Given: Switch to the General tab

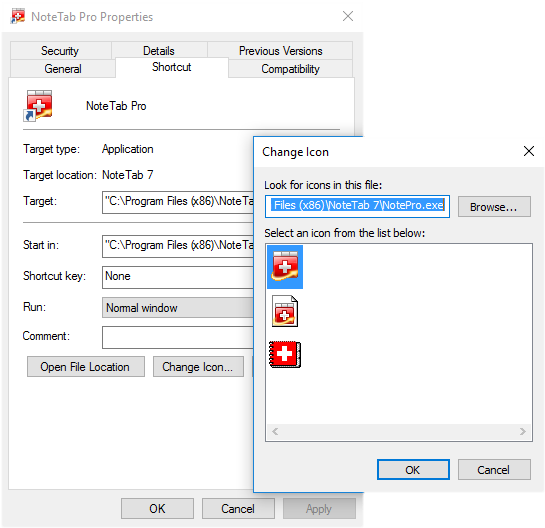Looking at the screenshot, I should pos(63,68).
